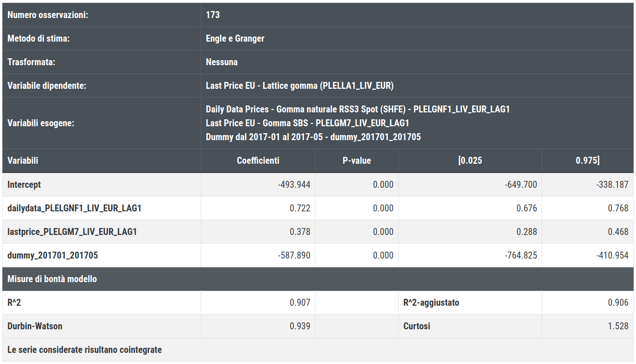Click the Dummy dal 2017-01 al 2017-05 line
The width and height of the screenshot is (636, 364).
coord(313,137)
